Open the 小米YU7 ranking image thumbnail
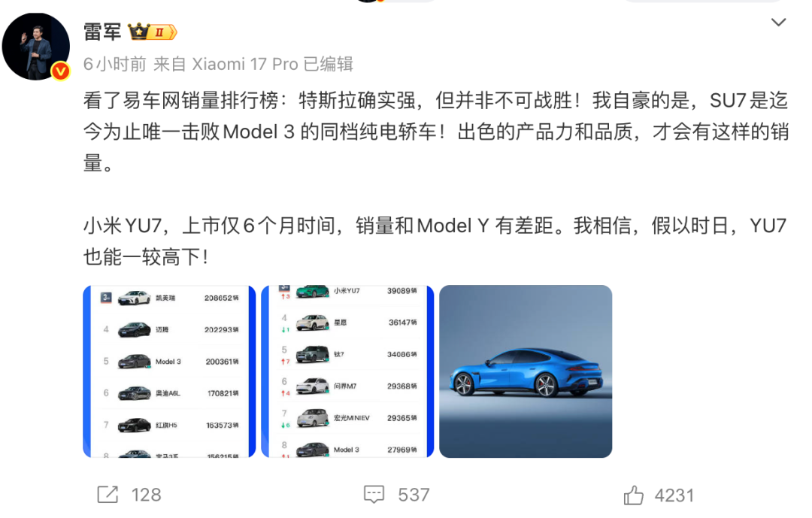 (x=347, y=371)
